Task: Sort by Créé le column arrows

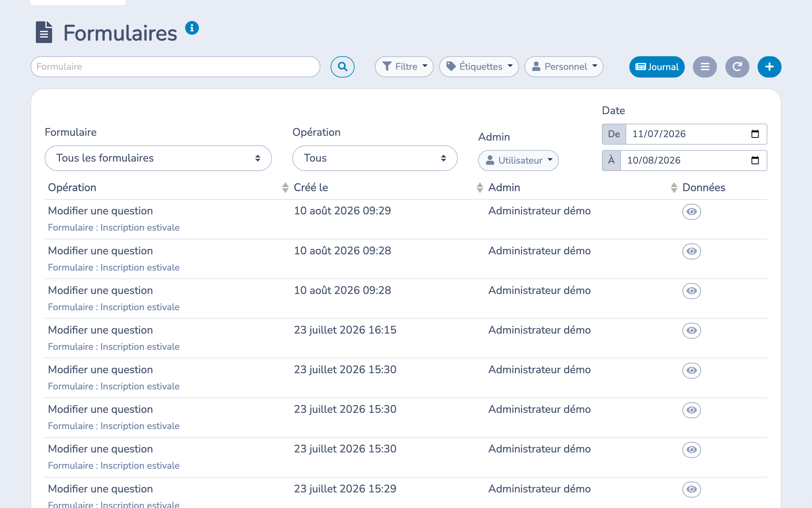Action: [285, 188]
